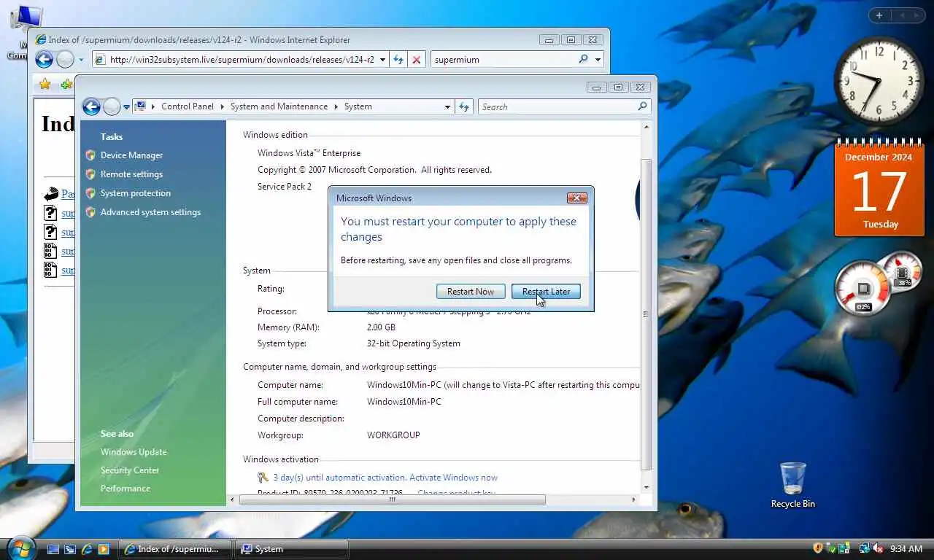Open the Recycle Bin desktop icon

point(792,485)
